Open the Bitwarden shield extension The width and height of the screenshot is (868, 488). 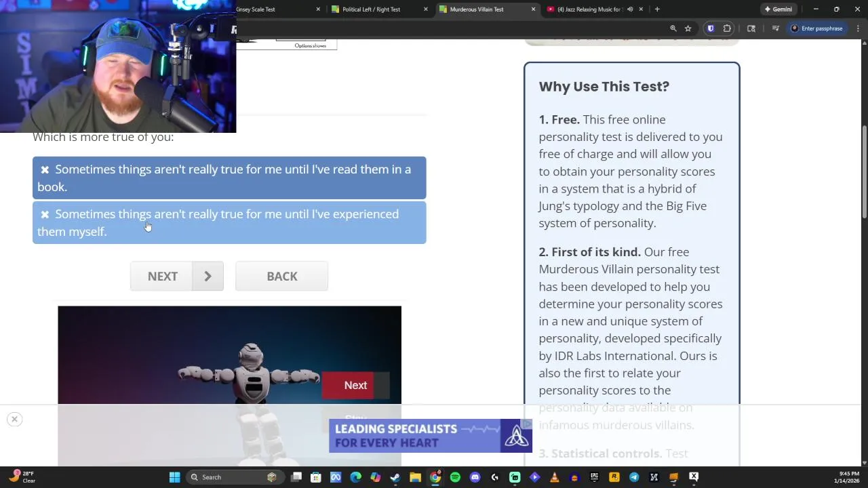711,28
